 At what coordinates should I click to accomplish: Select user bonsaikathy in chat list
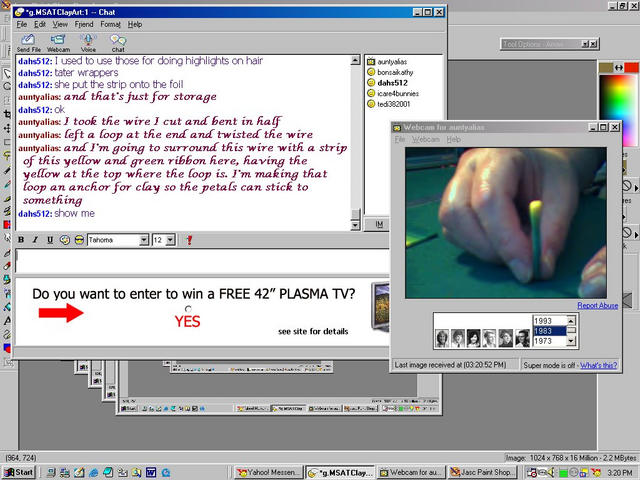click(395, 72)
